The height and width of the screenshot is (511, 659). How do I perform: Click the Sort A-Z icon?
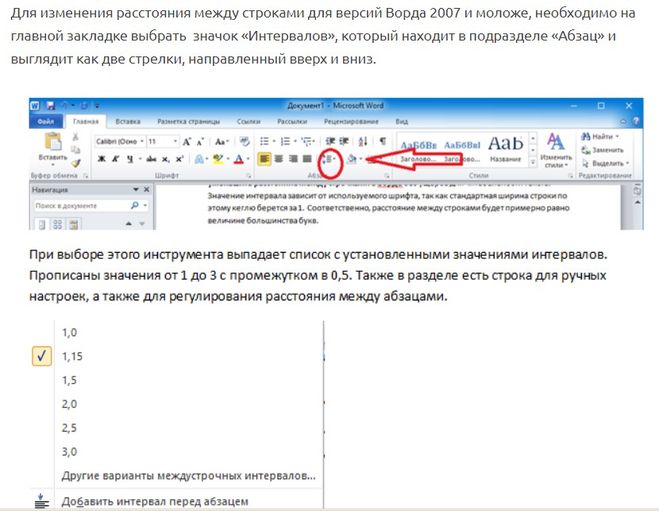click(363, 141)
